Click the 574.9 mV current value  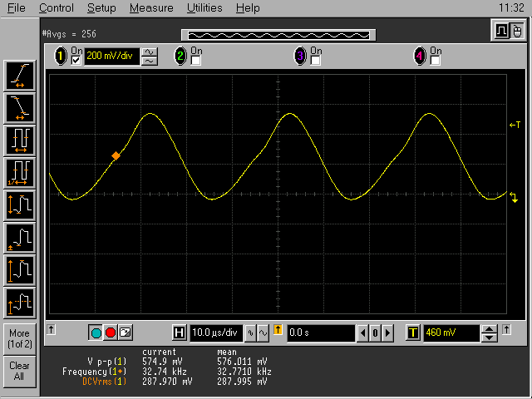point(162,362)
